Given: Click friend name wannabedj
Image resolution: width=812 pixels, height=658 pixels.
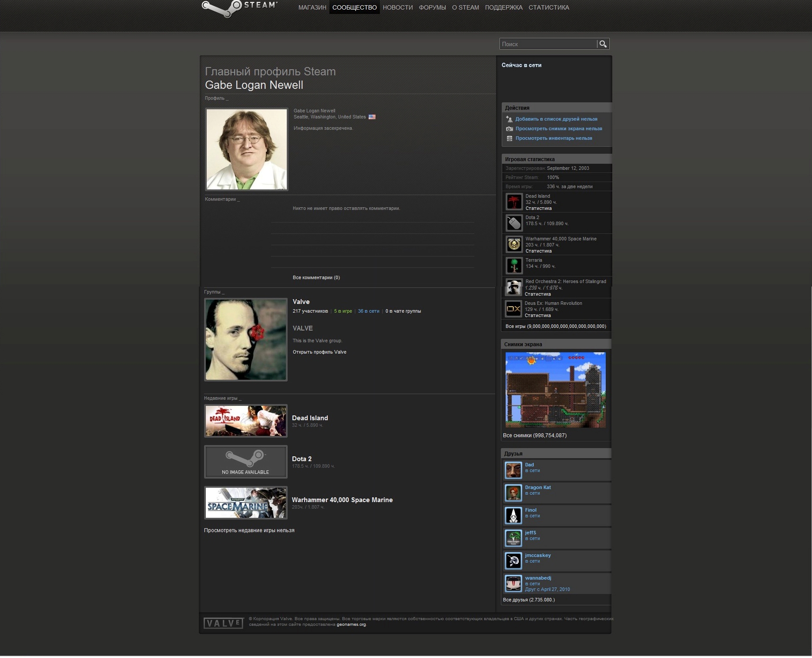Looking at the screenshot, I should pos(538,578).
